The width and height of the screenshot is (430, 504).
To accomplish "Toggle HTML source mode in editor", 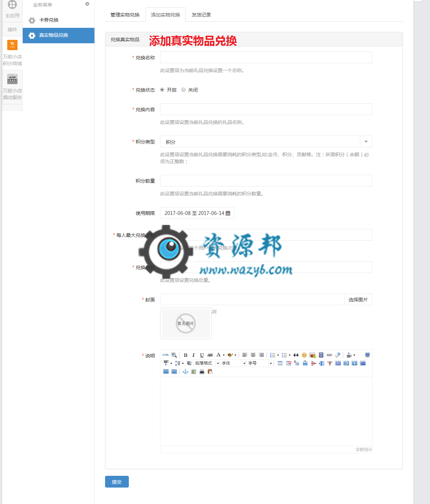I will pos(166,355).
